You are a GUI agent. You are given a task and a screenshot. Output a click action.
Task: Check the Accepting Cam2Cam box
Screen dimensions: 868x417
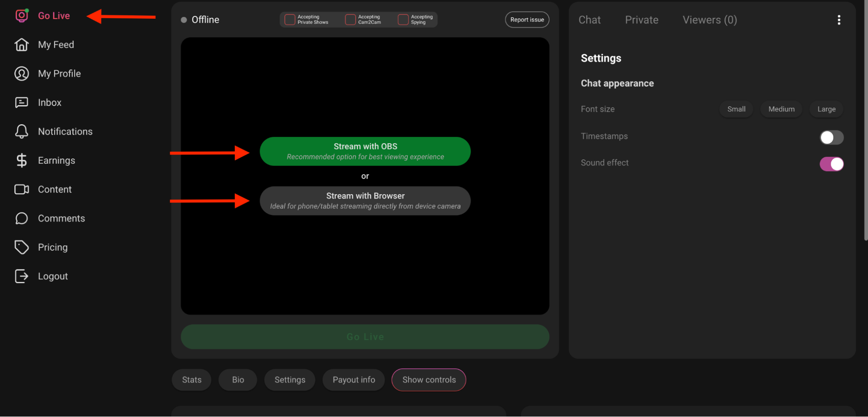point(350,19)
